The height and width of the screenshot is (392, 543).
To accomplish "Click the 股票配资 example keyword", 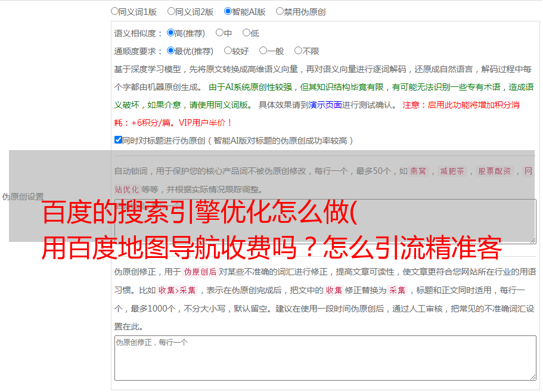I will pyautogui.click(x=494, y=171).
